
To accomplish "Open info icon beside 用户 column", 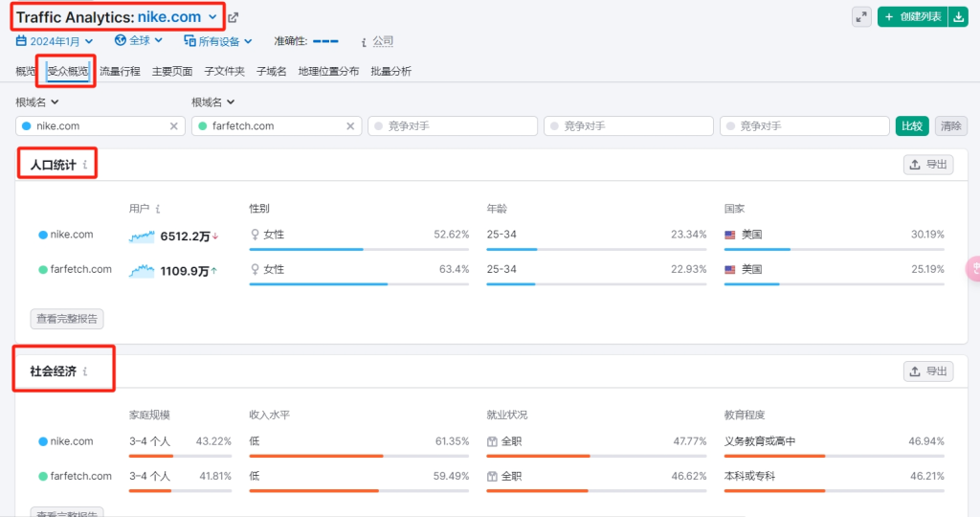I will point(158,209).
